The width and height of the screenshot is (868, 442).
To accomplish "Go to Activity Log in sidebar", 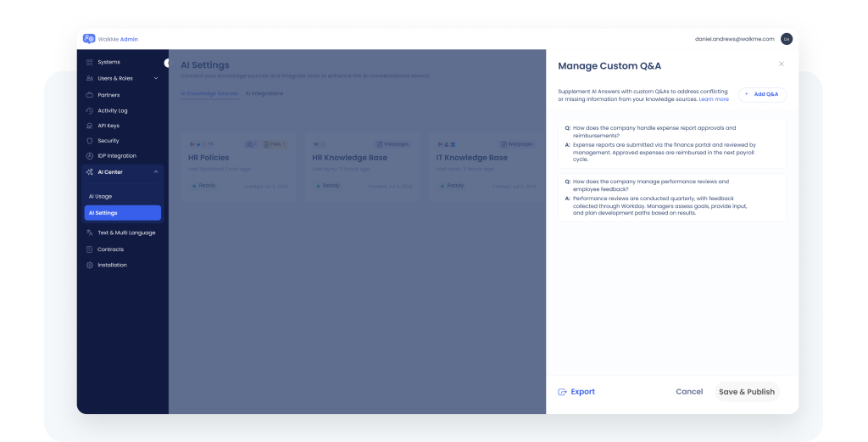I will tap(112, 110).
